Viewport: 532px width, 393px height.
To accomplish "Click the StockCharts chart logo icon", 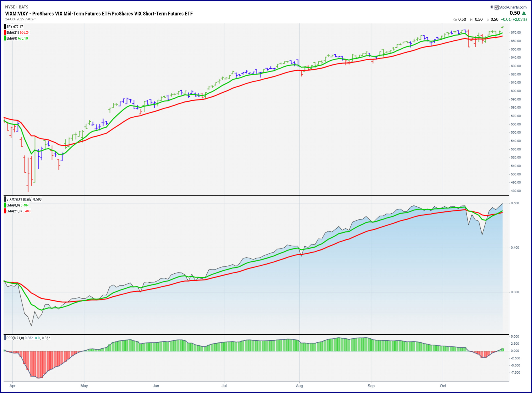I will point(496,7).
